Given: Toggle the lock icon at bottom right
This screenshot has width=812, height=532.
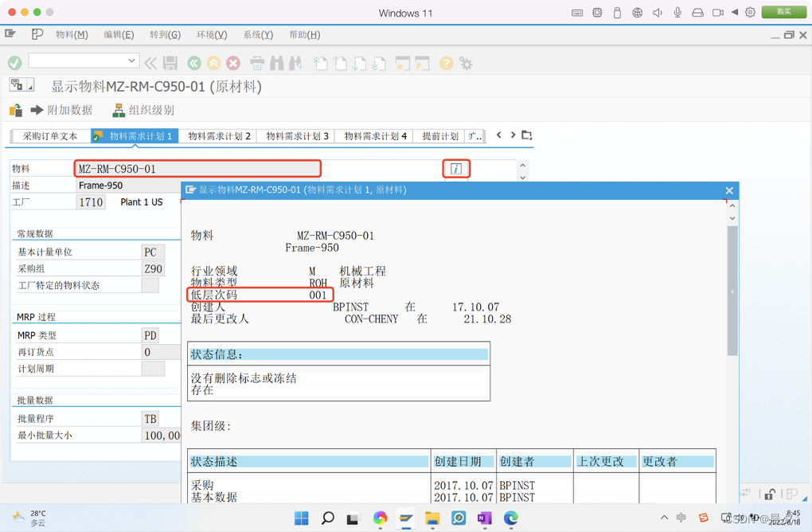Looking at the screenshot, I should tap(769, 494).
